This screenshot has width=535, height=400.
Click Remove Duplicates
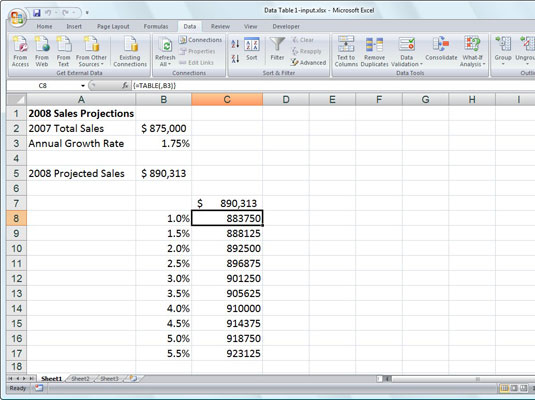[374, 52]
